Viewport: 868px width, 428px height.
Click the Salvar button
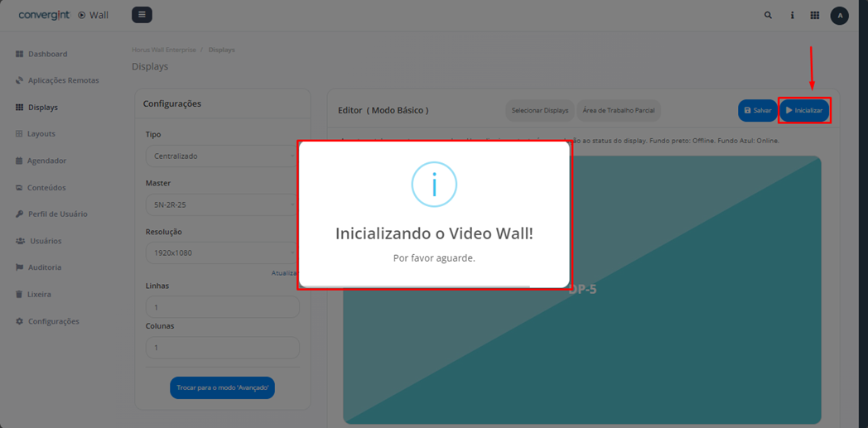[757, 110]
